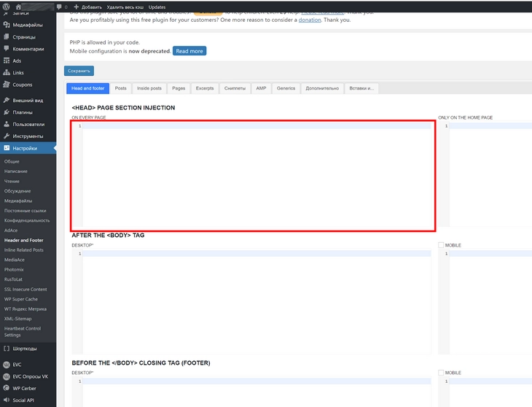The height and width of the screenshot is (407, 532).
Task: Switch to the Posts tab
Action: pyautogui.click(x=120, y=88)
